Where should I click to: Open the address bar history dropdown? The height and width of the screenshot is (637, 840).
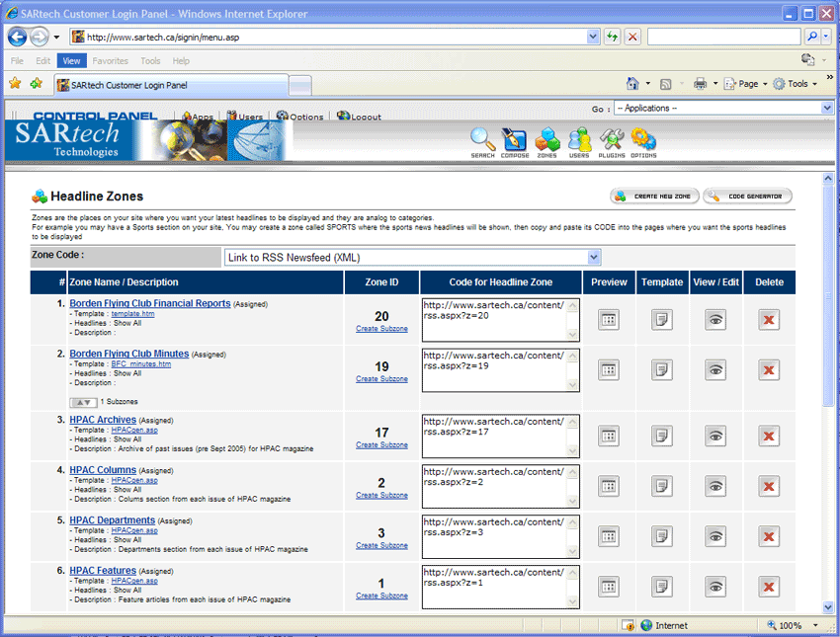(x=593, y=37)
